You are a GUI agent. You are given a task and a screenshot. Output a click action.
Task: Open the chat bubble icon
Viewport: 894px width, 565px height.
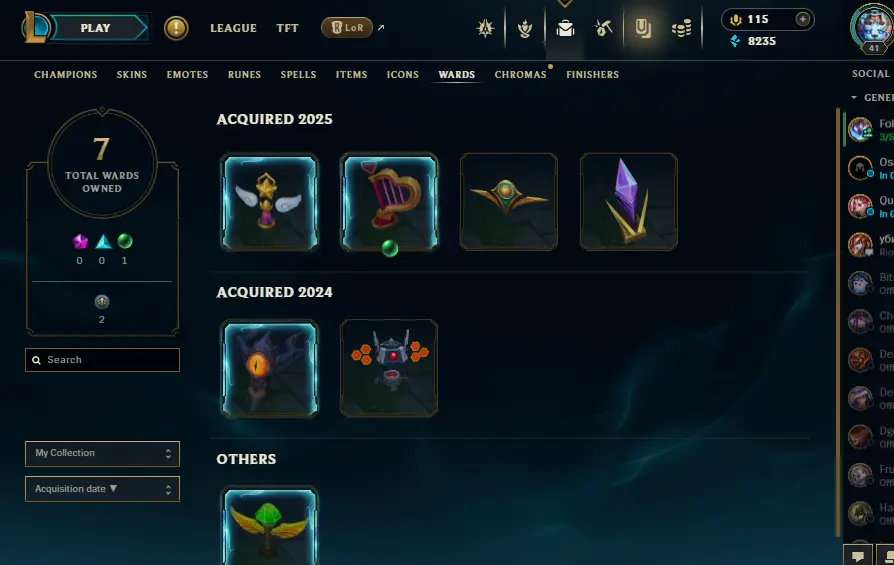click(x=858, y=556)
